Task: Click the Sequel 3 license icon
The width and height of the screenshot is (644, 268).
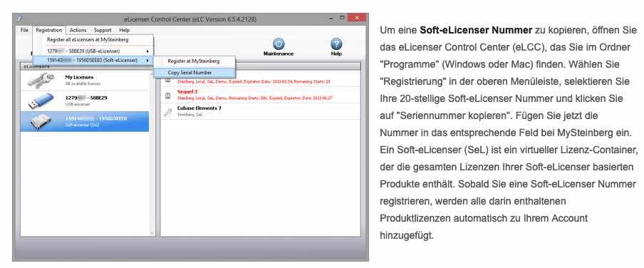Action: [x=167, y=96]
